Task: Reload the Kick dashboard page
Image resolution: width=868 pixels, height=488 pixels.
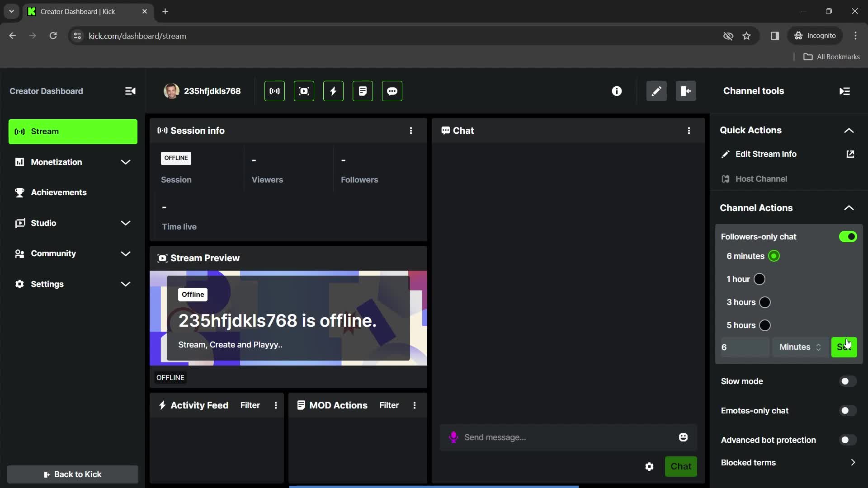Action: click(x=53, y=36)
